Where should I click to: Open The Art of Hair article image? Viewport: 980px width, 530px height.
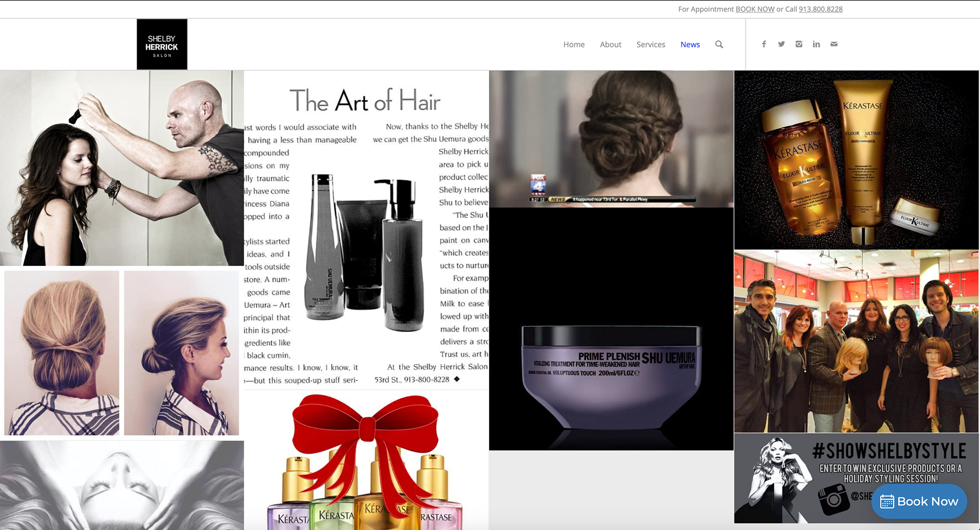(366, 230)
